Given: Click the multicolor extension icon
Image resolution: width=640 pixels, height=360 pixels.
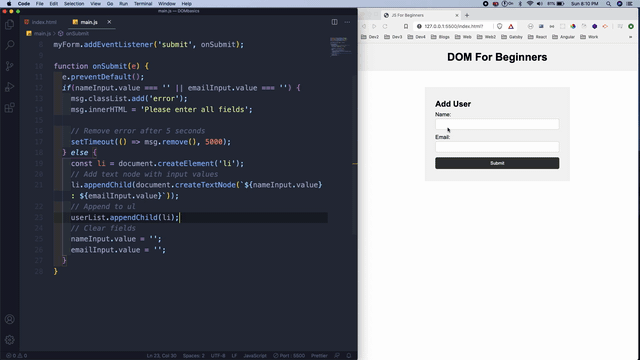Looking at the screenshot, I should click(x=573, y=26).
